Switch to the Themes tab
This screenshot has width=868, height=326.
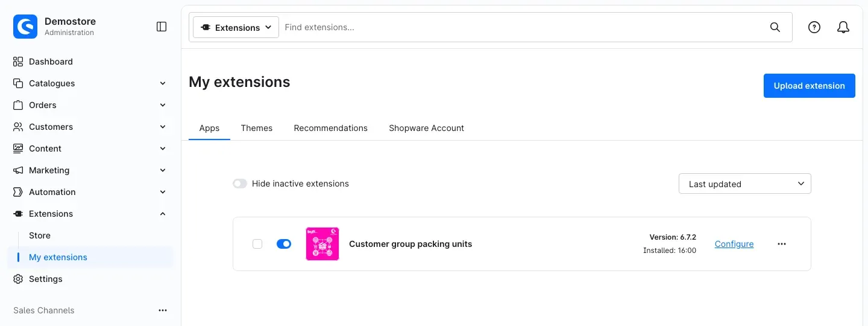257,128
